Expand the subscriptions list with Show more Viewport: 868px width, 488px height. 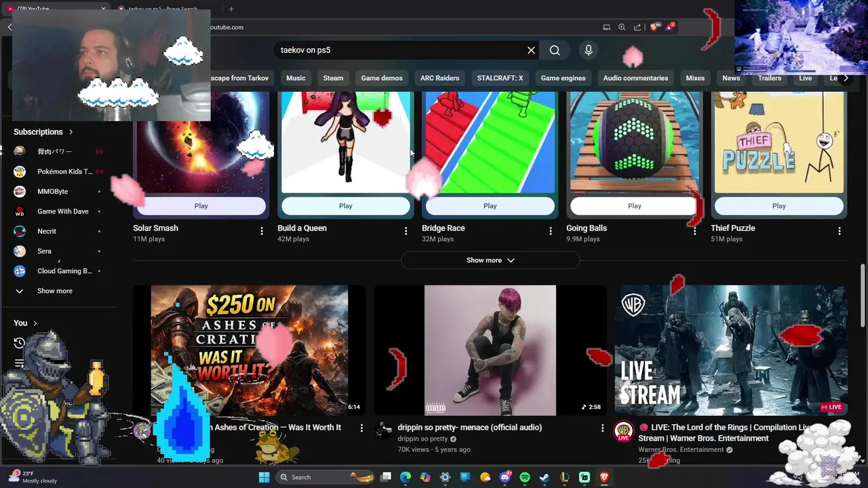click(55, 291)
